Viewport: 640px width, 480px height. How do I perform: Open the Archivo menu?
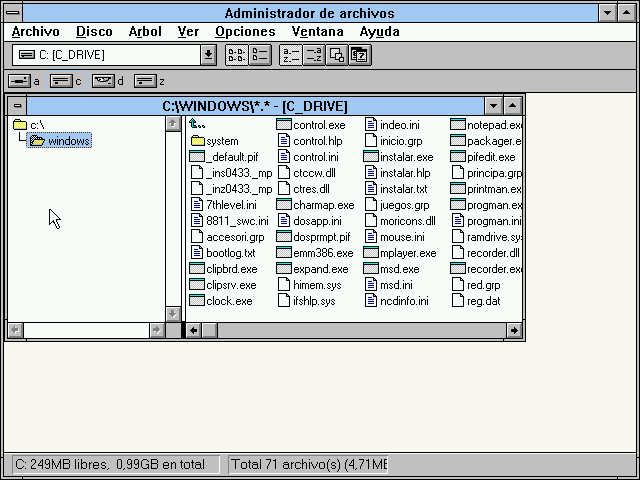[36, 31]
